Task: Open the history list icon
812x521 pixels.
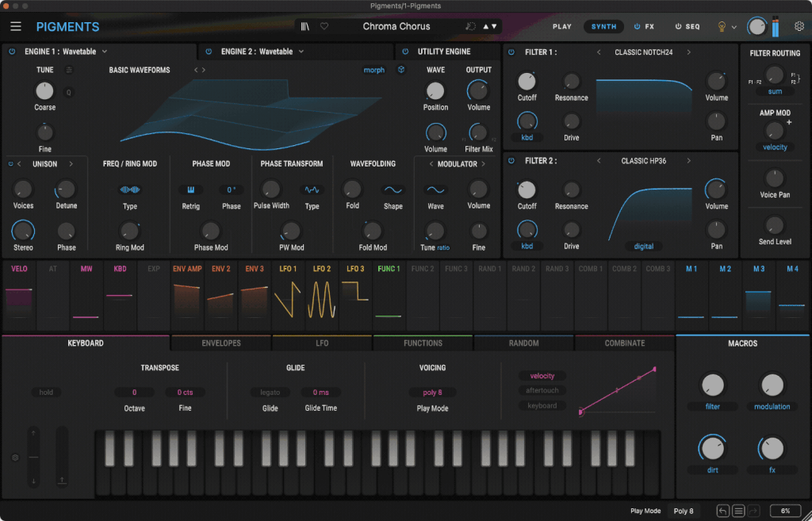Action: coord(738,511)
